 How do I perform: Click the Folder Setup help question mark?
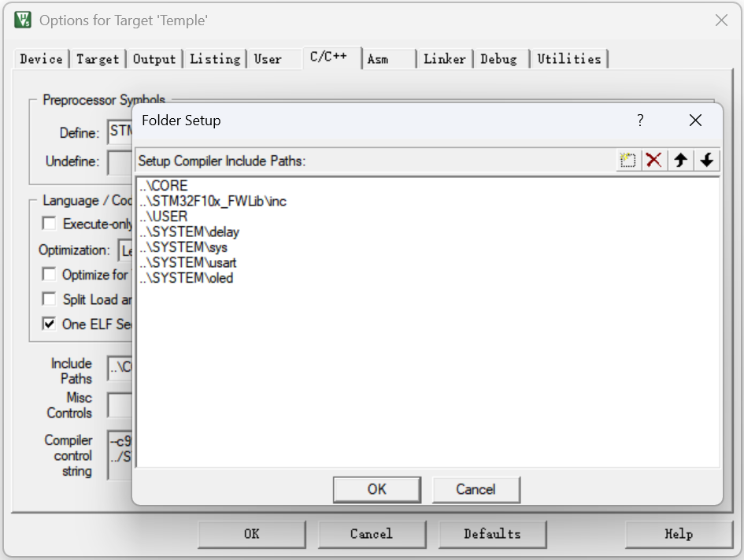click(640, 120)
